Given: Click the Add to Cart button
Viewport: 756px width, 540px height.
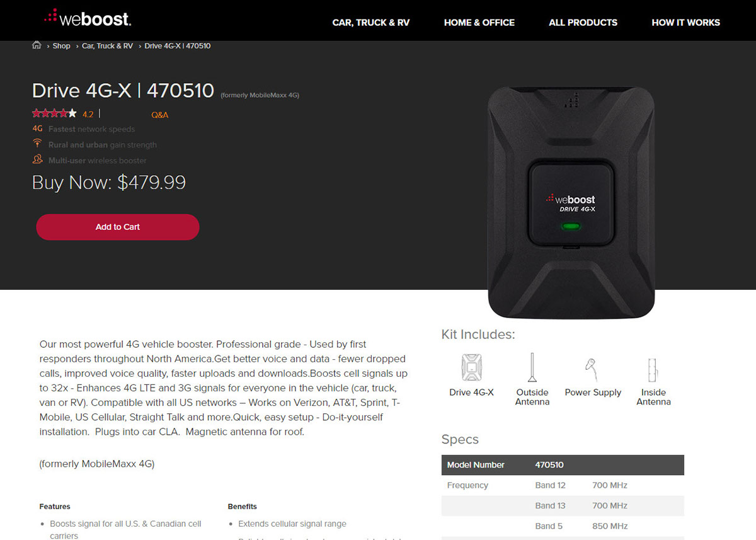Looking at the screenshot, I should tap(117, 227).
